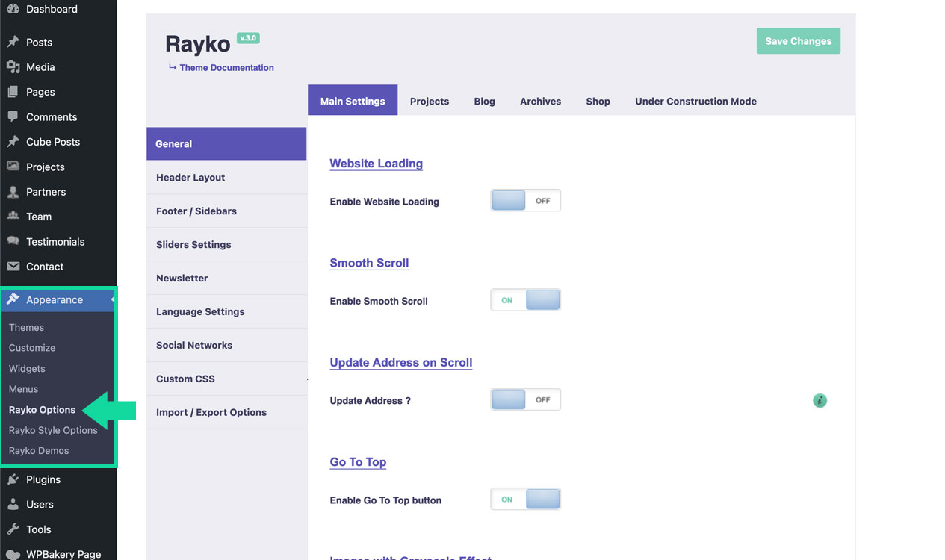
Task: Switch to the Projects tab
Action: pos(430,101)
